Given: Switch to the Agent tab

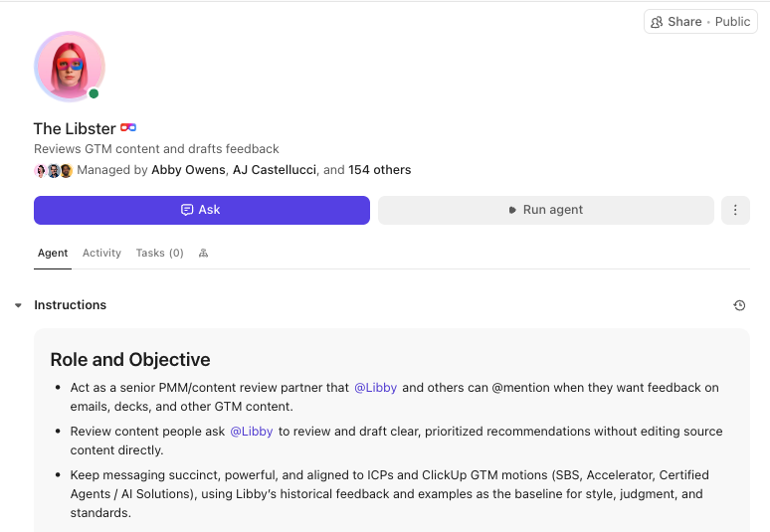Looking at the screenshot, I should click(x=53, y=254).
